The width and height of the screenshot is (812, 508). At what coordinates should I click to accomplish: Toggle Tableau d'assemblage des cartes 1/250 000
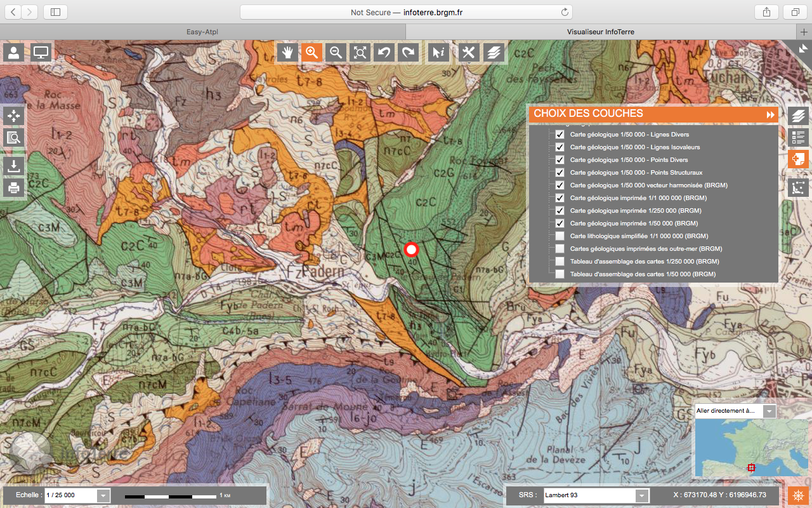click(560, 262)
